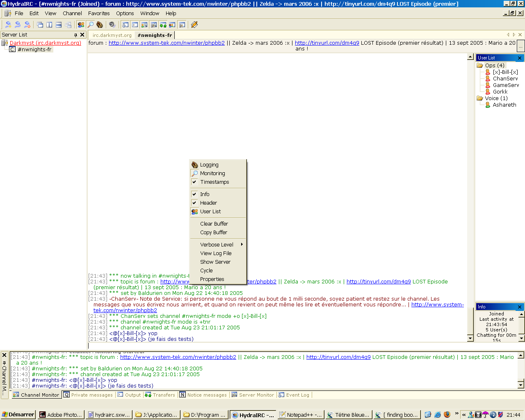Click the brown logging toolbar icon
The width and height of the screenshot is (525, 420).
coord(100,25)
